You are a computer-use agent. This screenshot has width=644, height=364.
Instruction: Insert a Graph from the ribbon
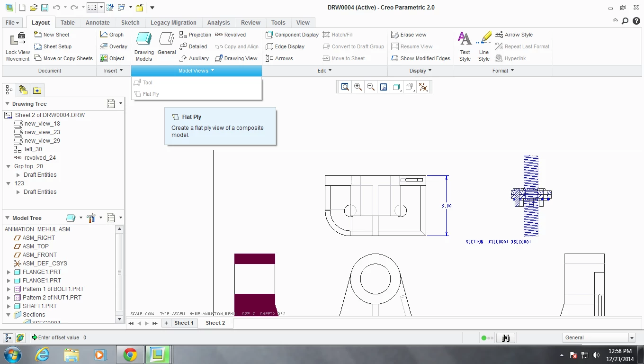click(x=112, y=35)
